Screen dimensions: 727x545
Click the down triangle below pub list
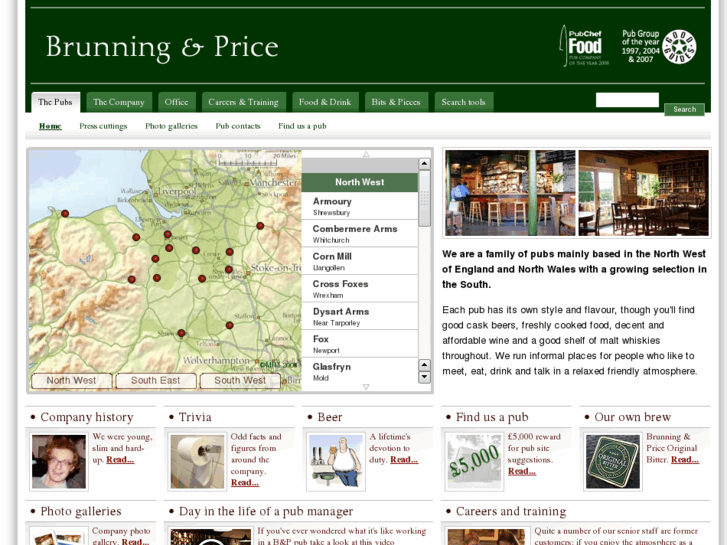click(x=366, y=387)
